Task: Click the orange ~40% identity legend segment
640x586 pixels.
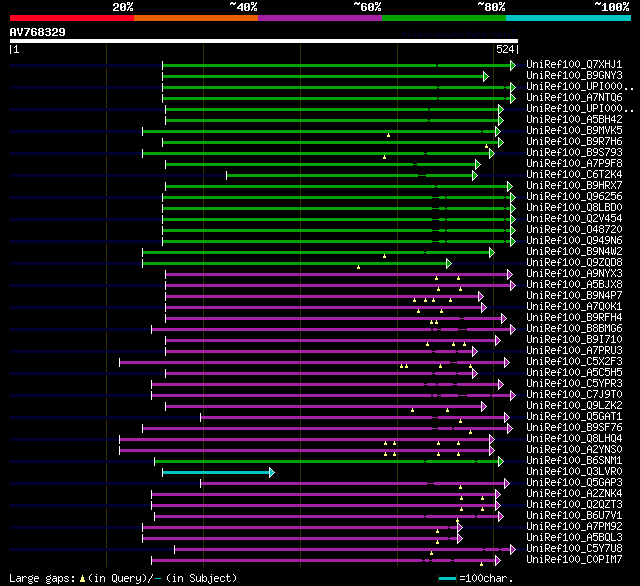Action: tap(196, 18)
